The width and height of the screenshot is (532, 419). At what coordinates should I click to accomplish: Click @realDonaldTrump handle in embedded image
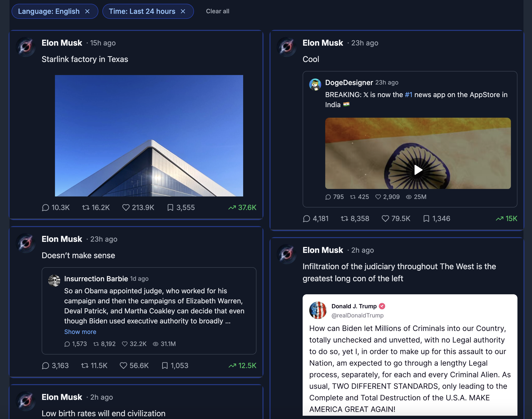[x=357, y=315]
